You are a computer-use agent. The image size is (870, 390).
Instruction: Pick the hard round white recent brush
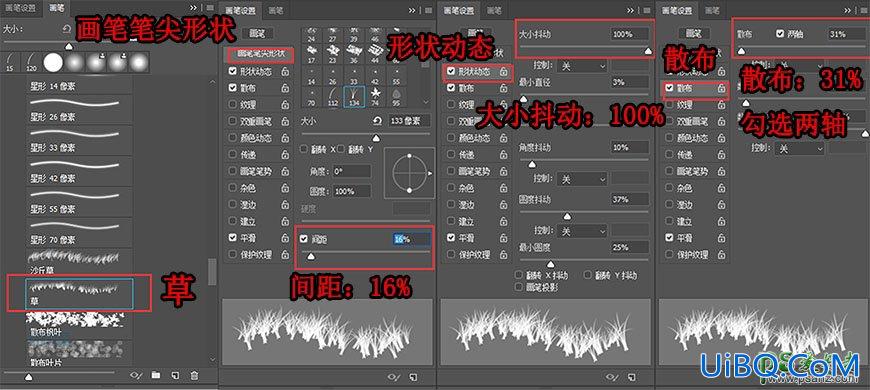click(53, 63)
